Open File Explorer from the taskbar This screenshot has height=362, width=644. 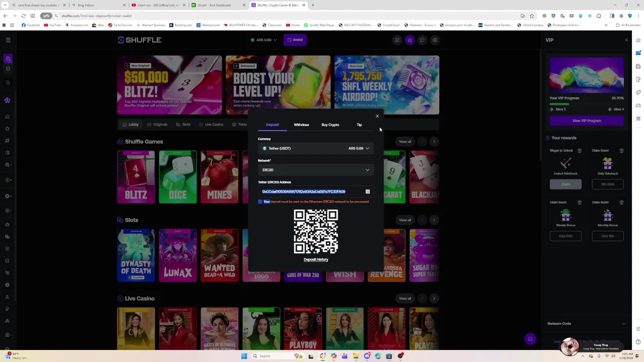[x=356, y=356]
